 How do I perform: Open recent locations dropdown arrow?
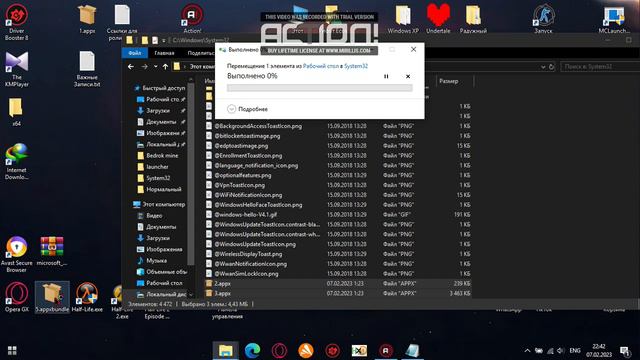156,67
